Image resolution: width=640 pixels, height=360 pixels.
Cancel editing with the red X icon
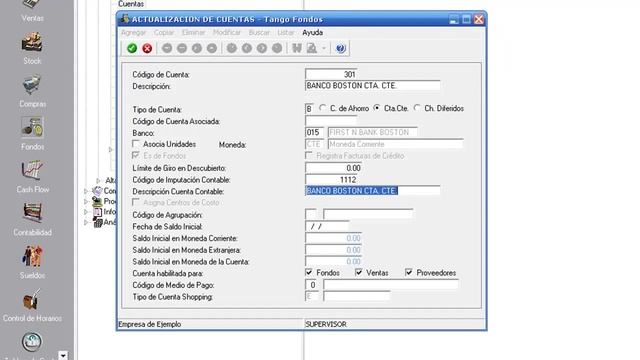click(x=147, y=48)
